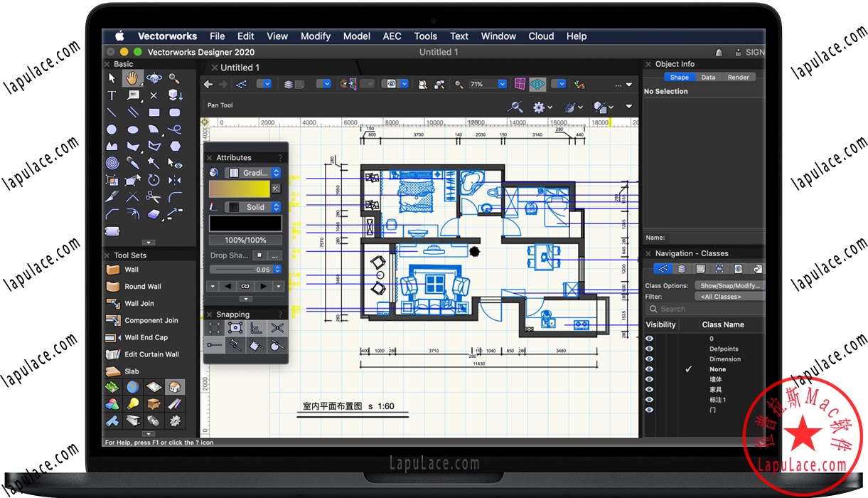Toggle visibility eye of Dimension class
868x498 pixels.
[x=649, y=359]
